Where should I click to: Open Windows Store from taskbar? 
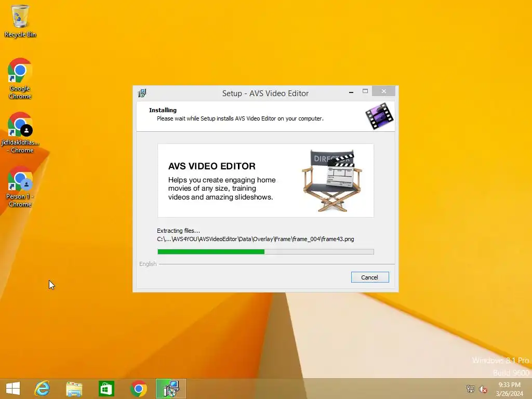click(x=106, y=389)
